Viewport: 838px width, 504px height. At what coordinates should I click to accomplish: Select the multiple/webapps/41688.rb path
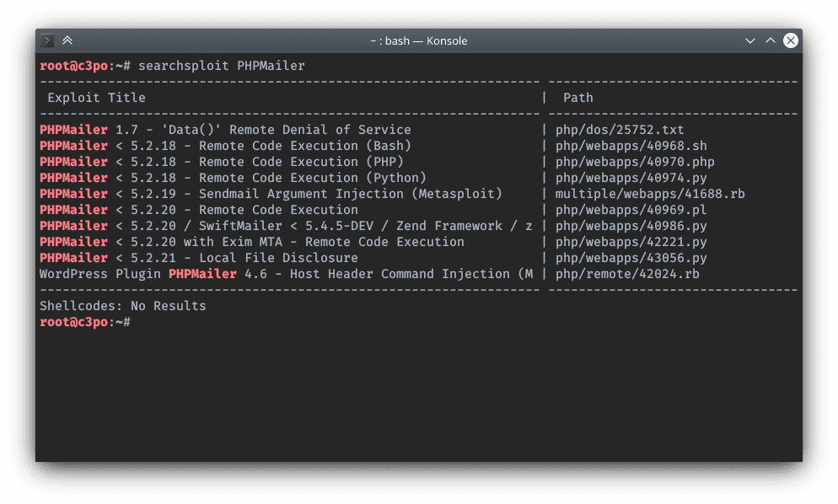point(649,194)
